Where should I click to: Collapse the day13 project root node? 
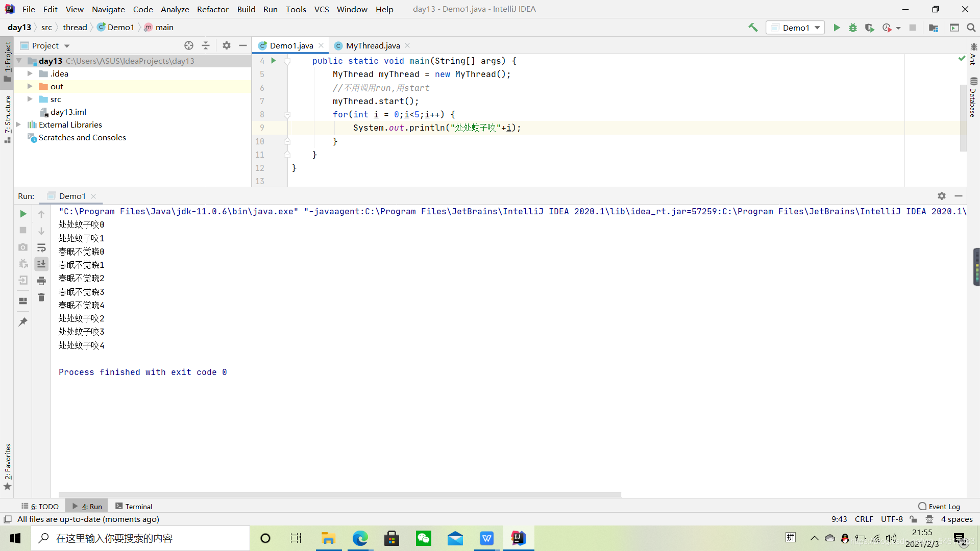(19, 61)
